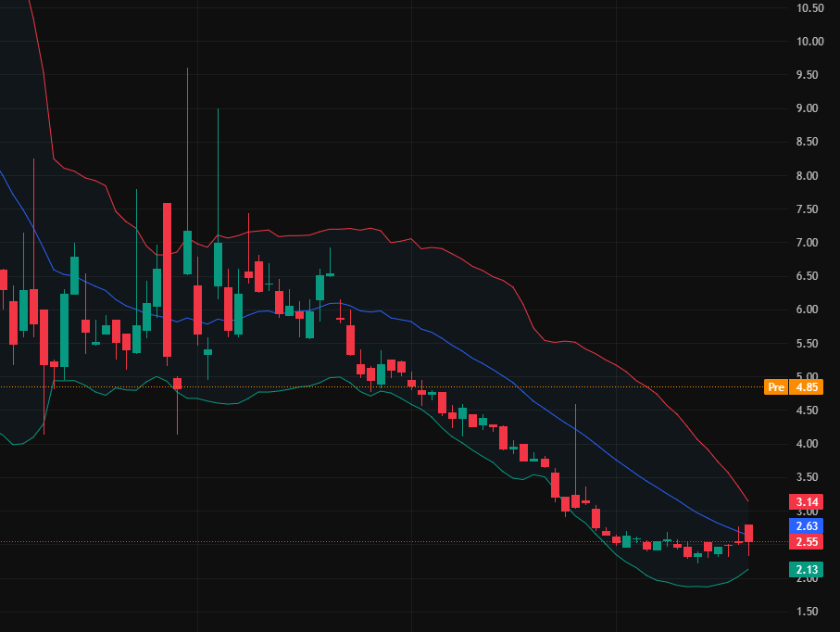840x632 pixels.
Task: Click the 10.50 price axis label
Action: pyautogui.click(x=809, y=8)
